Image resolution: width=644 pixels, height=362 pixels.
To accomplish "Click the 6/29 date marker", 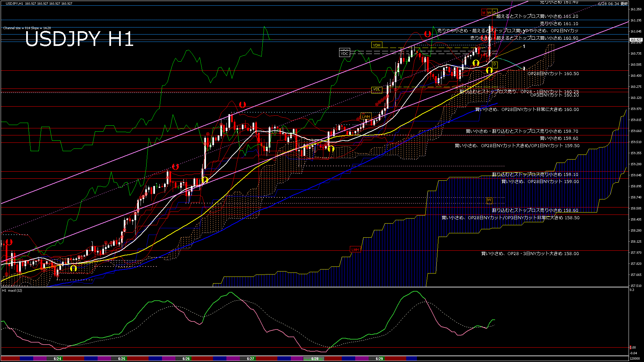I will (379, 359).
